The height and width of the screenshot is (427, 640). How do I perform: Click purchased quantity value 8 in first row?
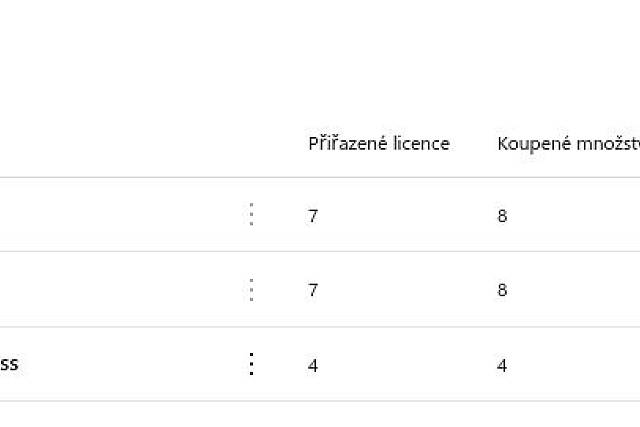coord(502,216)
